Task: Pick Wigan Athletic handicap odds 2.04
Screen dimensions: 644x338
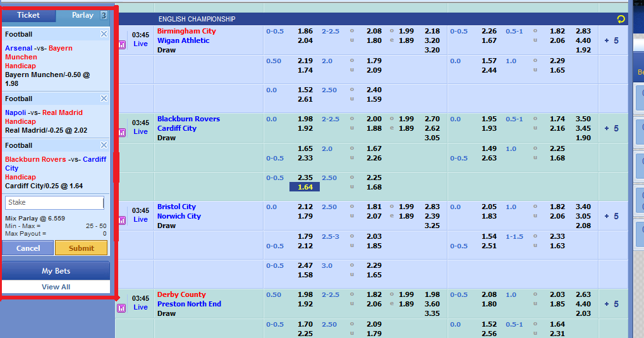Action: 305,40
